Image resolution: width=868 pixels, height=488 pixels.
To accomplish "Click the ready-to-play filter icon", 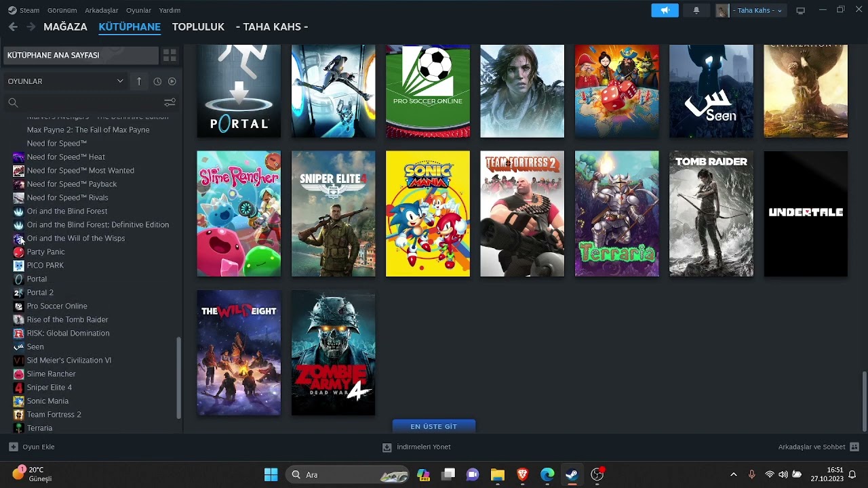I will tap(172, 81).
